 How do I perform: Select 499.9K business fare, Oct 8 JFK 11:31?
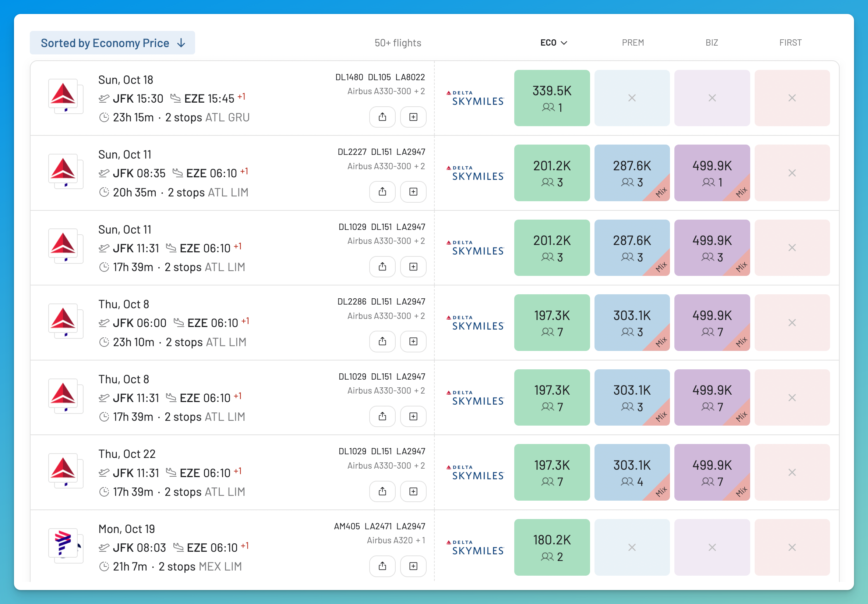click(x=712, y=397)
